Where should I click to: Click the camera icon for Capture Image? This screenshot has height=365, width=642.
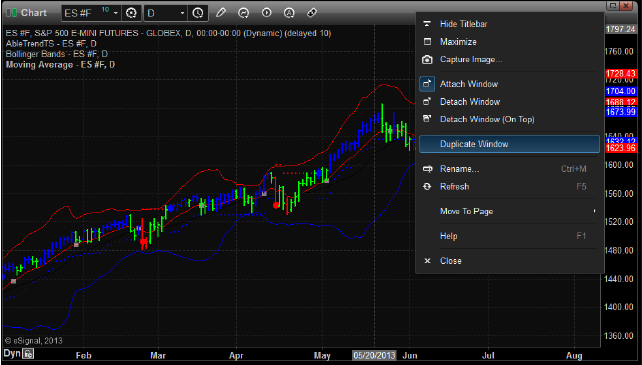point(427,59)
